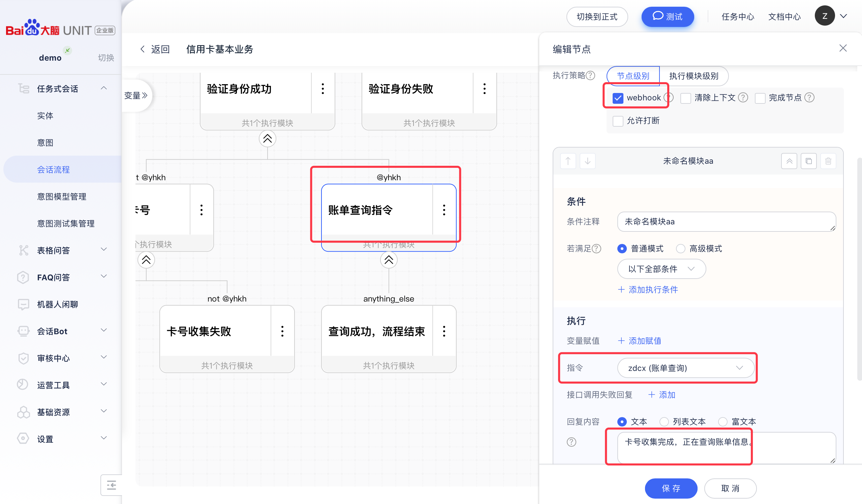This screenshot has height=504, width=862.
Task: Open the 以下全部条件 dropdown
Action: [661, 269]
